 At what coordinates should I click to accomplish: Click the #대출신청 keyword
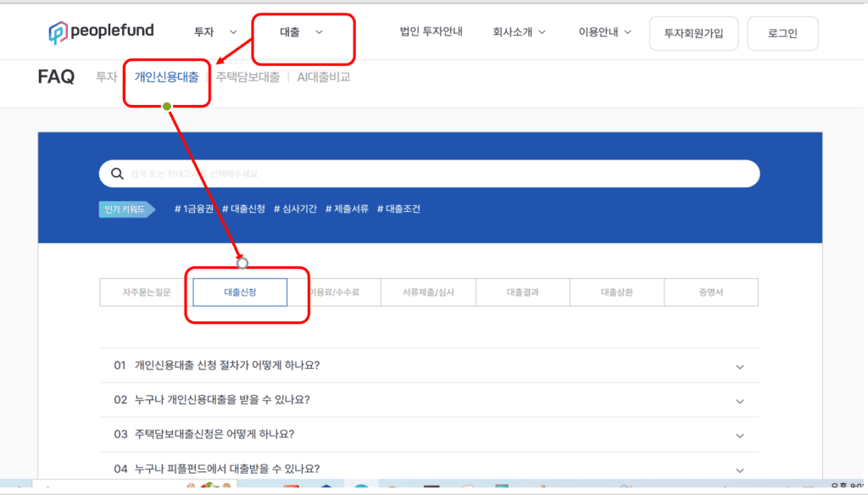click(x=243, y=209)
